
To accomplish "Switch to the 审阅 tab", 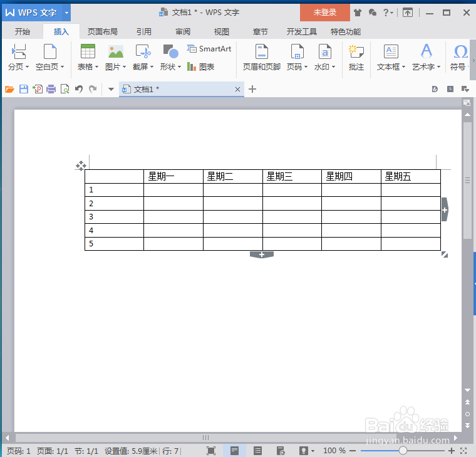I will [183, 31].
